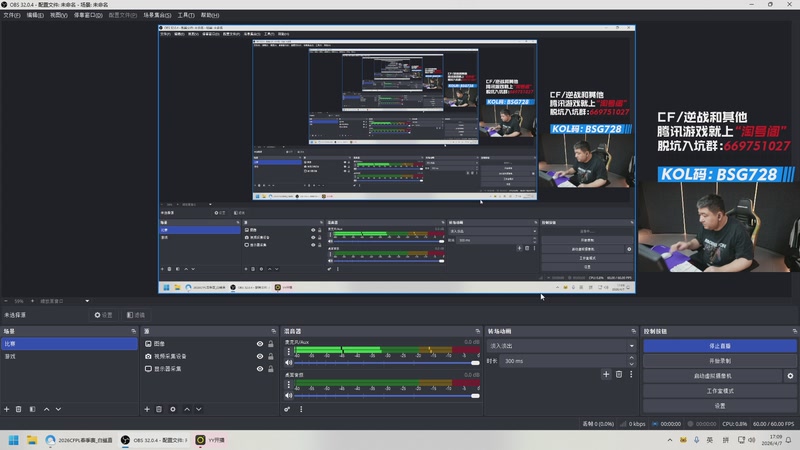
Task: Open source properties gear in sources toolbar
Action: (173, 409)
